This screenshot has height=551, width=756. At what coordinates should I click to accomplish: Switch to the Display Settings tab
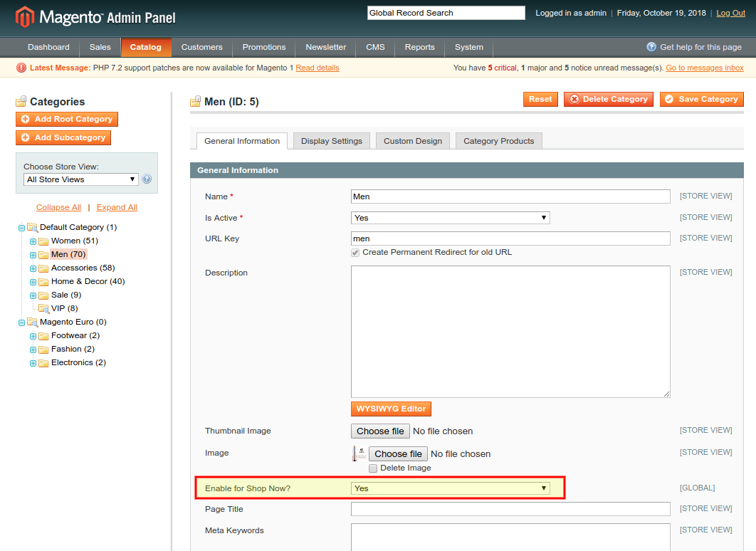pos(332,141)
